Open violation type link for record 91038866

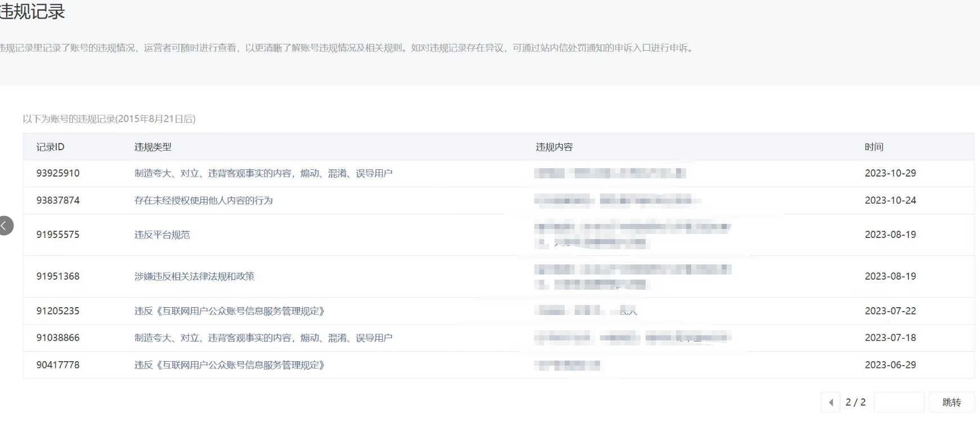(x=263, y=338)
